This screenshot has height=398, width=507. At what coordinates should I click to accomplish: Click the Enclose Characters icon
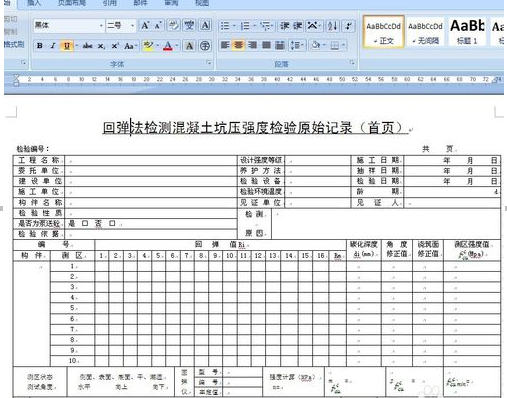[x=205, y=46]
